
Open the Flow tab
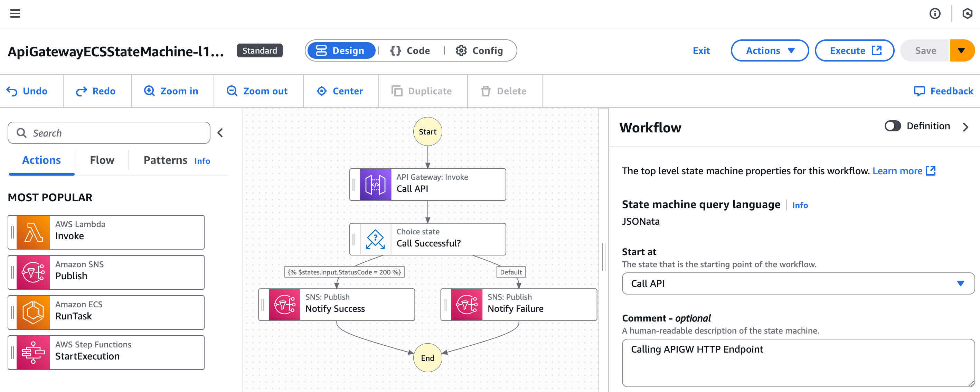click(x=102, y=160)
